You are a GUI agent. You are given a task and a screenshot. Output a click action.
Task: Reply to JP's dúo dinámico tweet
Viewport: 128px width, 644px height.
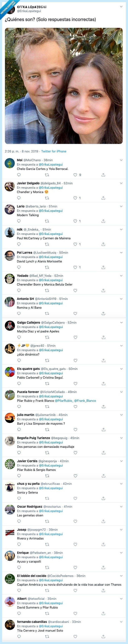(19, 361)
